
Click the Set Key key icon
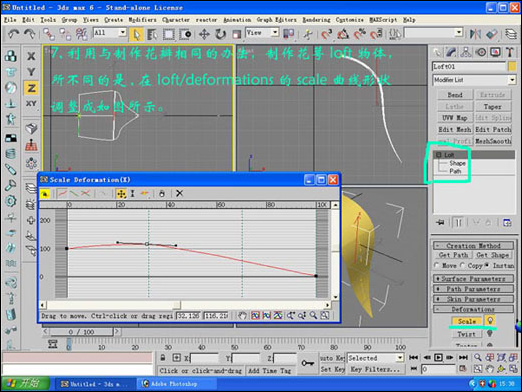click(308, 363)
